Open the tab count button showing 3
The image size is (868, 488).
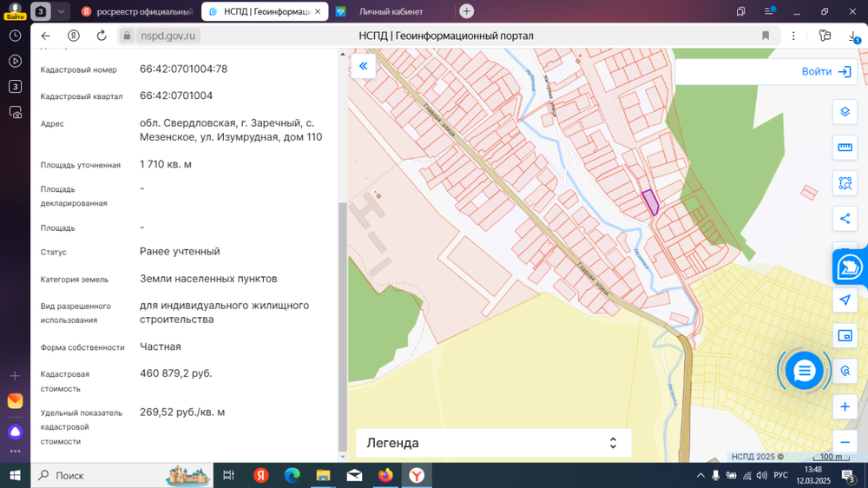[40, 11]
